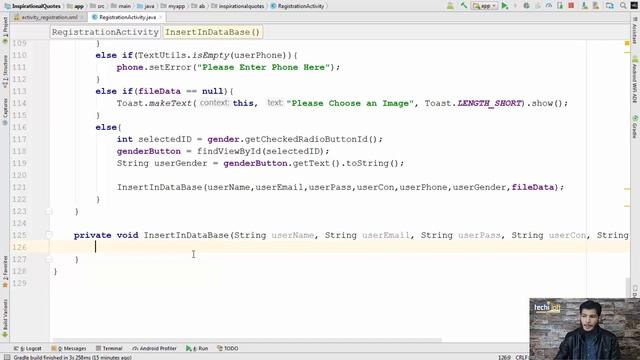Click getCheckedRadioButtonId on line 117
This screenshot has width=640, height=360.
point(306,139)
